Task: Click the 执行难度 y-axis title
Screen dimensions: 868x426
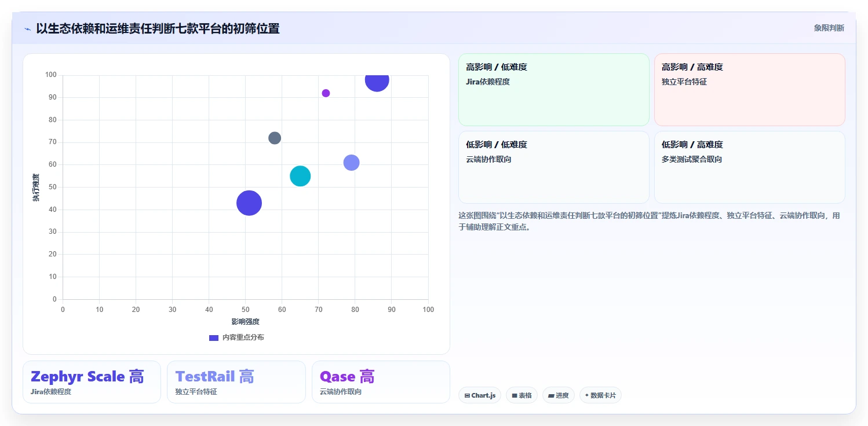Action: click(36, 188)
